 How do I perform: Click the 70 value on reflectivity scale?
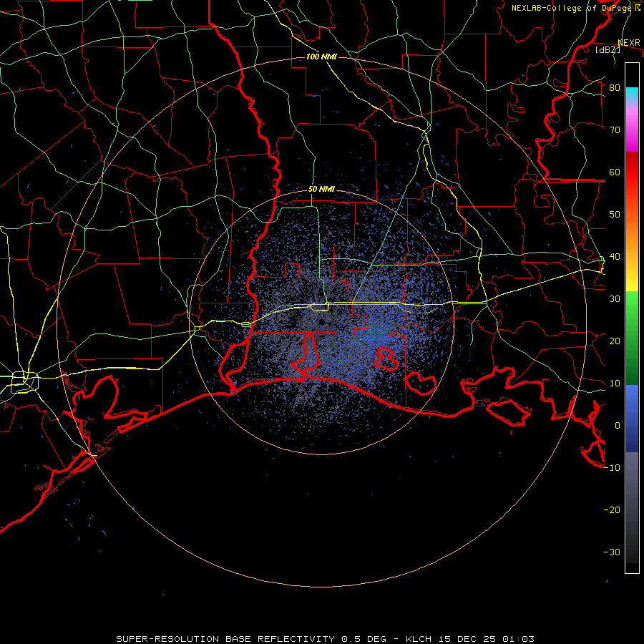point(615,130)
